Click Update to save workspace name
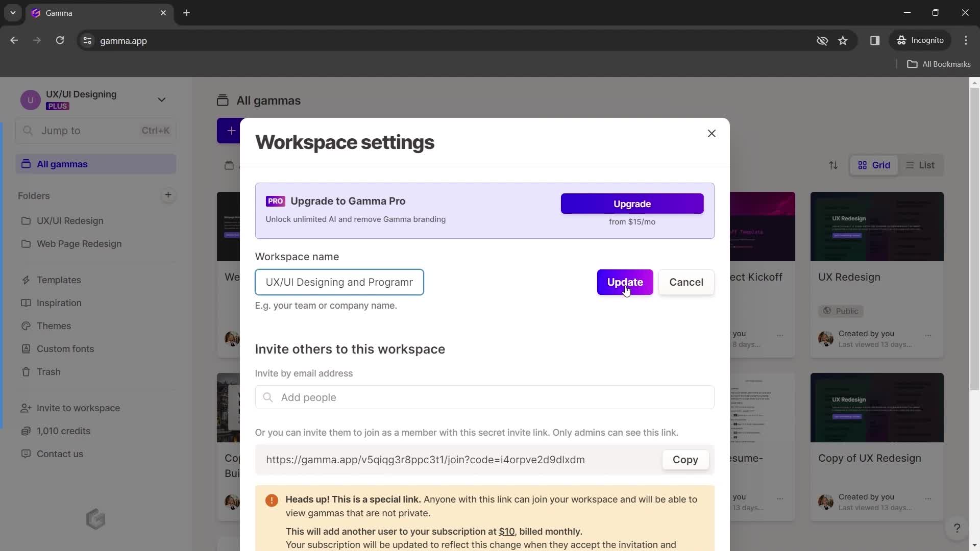This screenshot has width=980, height=551. tap(625, 282)
